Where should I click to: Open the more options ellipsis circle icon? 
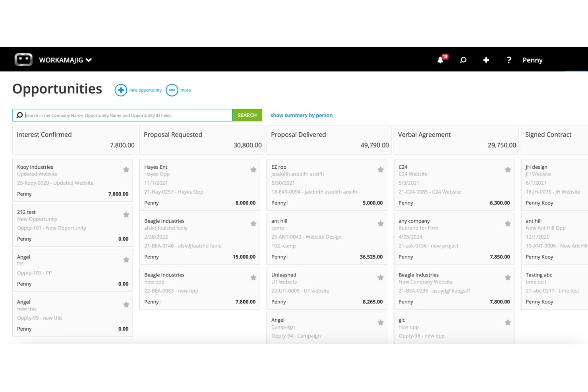[172, 90]
